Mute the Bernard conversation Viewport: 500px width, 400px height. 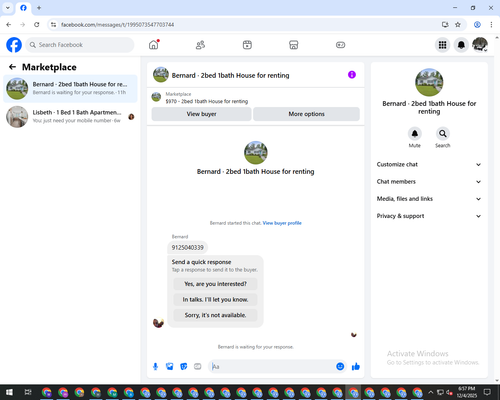pos(415,134)
